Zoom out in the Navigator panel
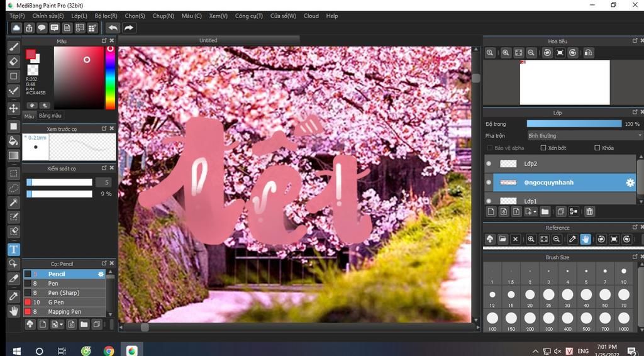This screenshot has height=356, width=644. coord(531,53)
